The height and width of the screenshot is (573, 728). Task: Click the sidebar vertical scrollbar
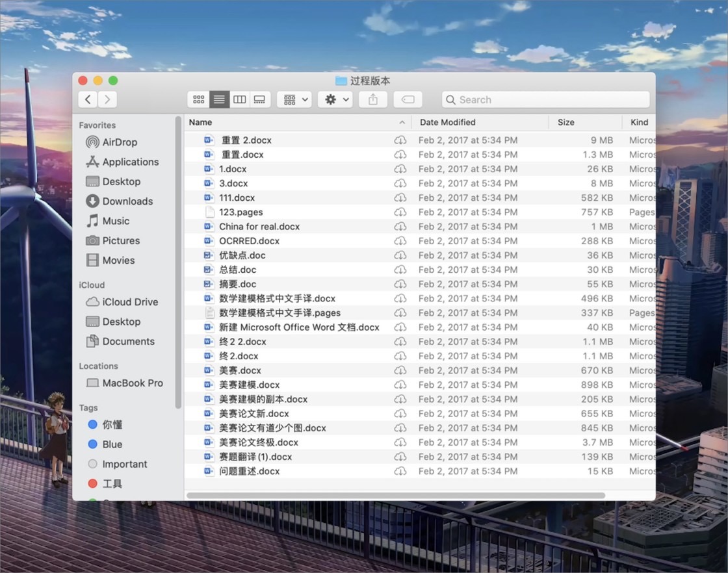178,262
